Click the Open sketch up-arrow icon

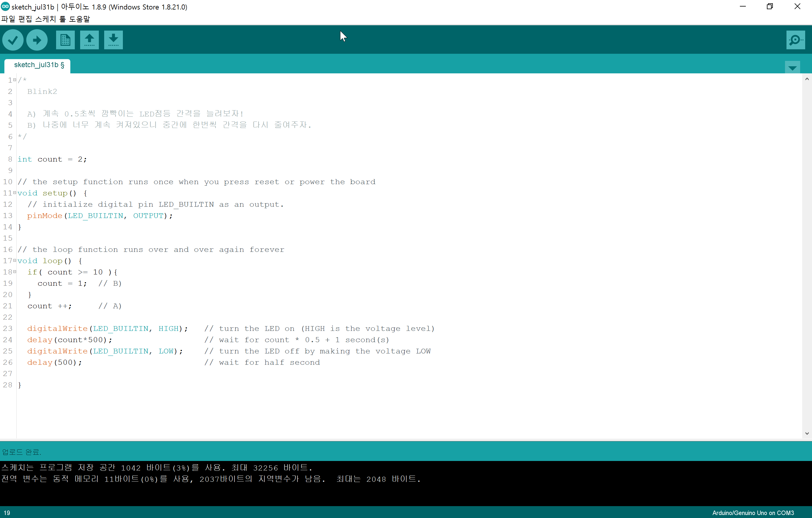[89, 40]
